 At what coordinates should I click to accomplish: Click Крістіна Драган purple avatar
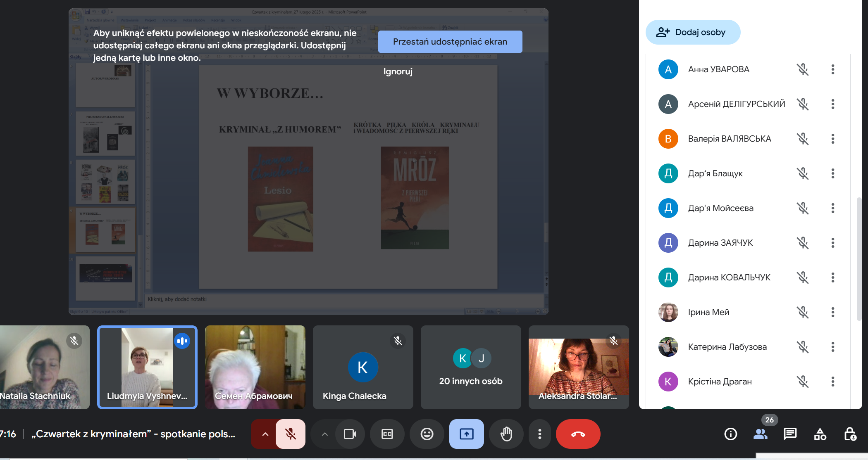coord(668,382)
